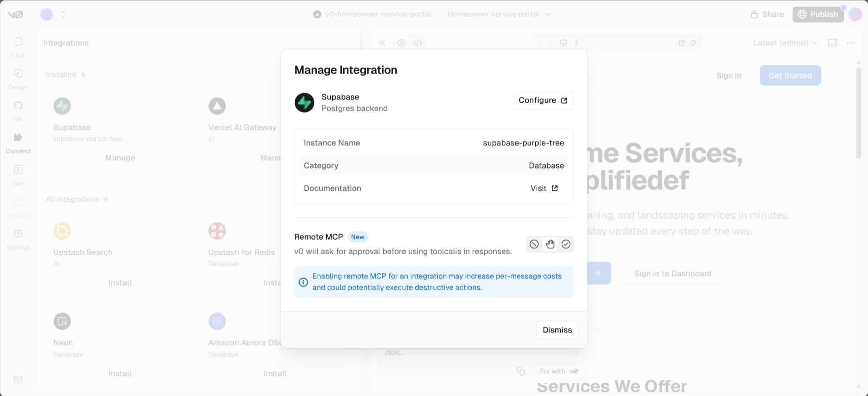Click the Publish button
The width and height of the screenshot is (868, 396).
pos(818,14)
